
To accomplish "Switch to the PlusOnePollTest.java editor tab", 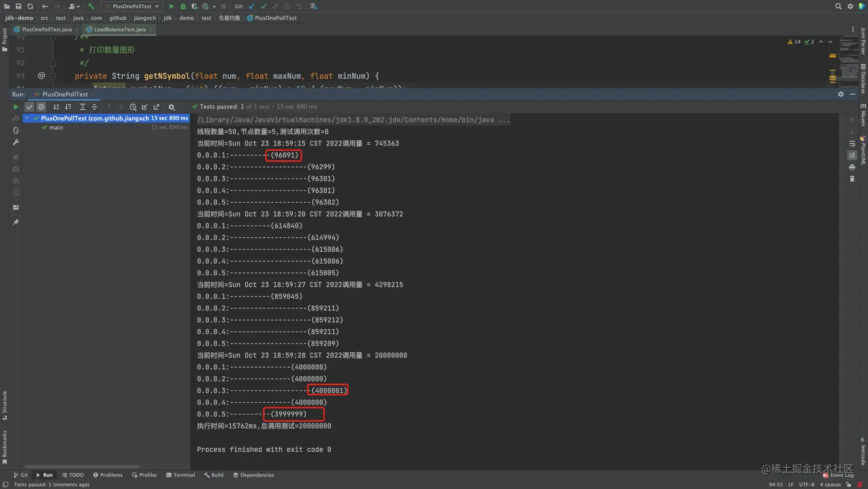I will [46, 29].
